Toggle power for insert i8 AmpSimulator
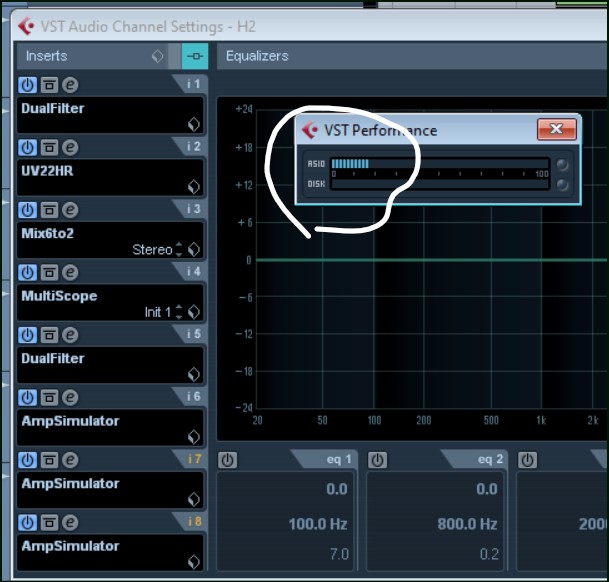The image size is (609, 582). [x=28, y=523]
